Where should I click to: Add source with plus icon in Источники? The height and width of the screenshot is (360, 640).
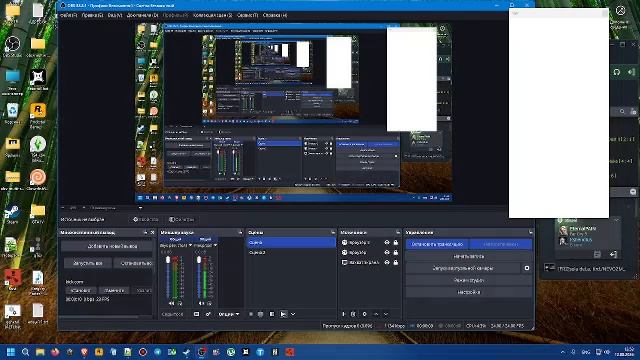(x=343, y=314)
